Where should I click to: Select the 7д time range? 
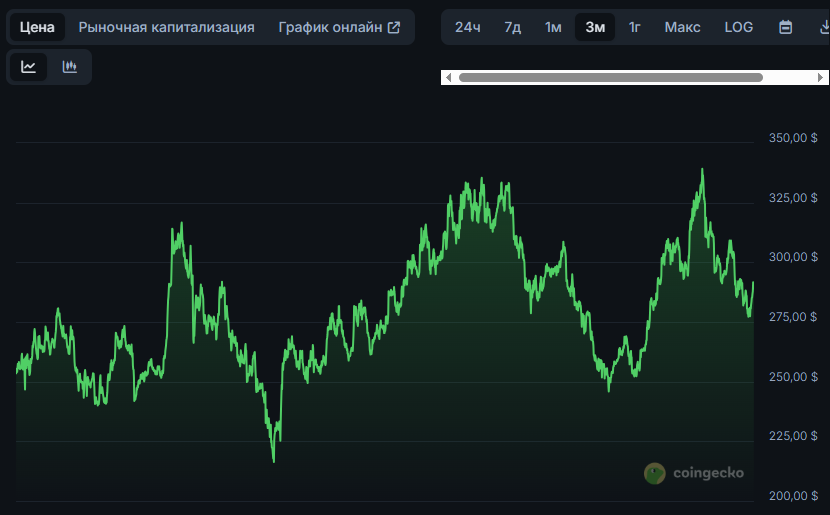512,27
